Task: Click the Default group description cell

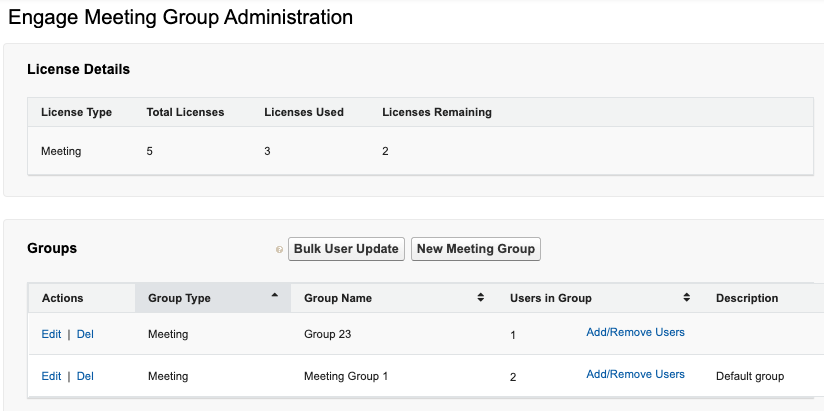Action: coord(749,376)
